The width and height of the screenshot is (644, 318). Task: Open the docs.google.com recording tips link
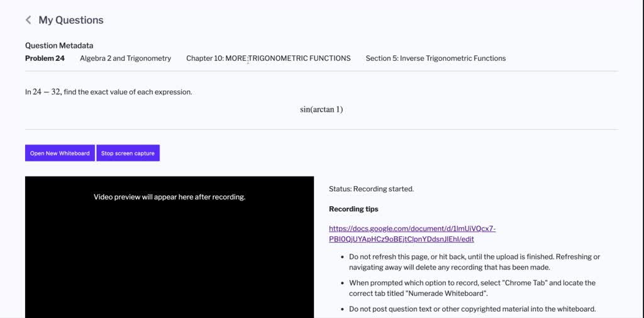coord(412,234)
